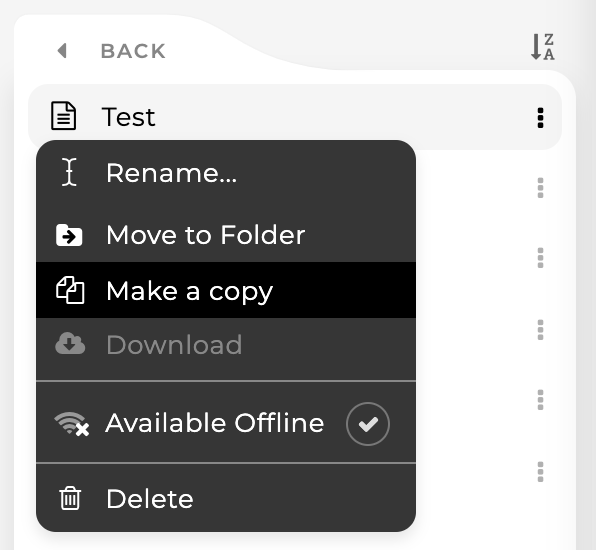Open the three-dot menu for Test

[540, 118]
